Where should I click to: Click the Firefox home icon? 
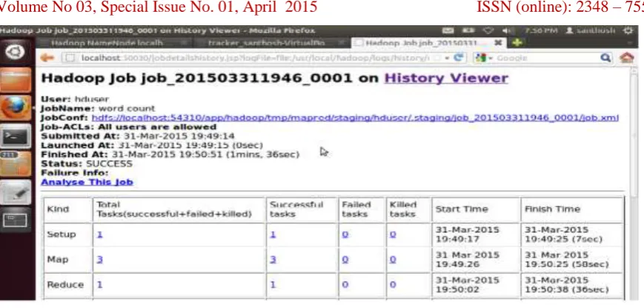tap(627, 58)
